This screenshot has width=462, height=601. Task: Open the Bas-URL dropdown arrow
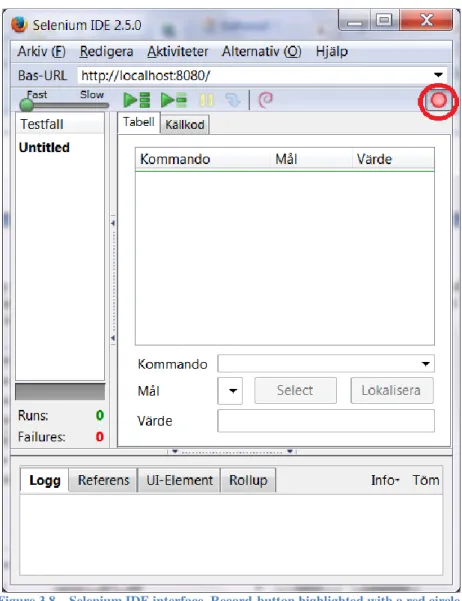click(x=438, y=75)
